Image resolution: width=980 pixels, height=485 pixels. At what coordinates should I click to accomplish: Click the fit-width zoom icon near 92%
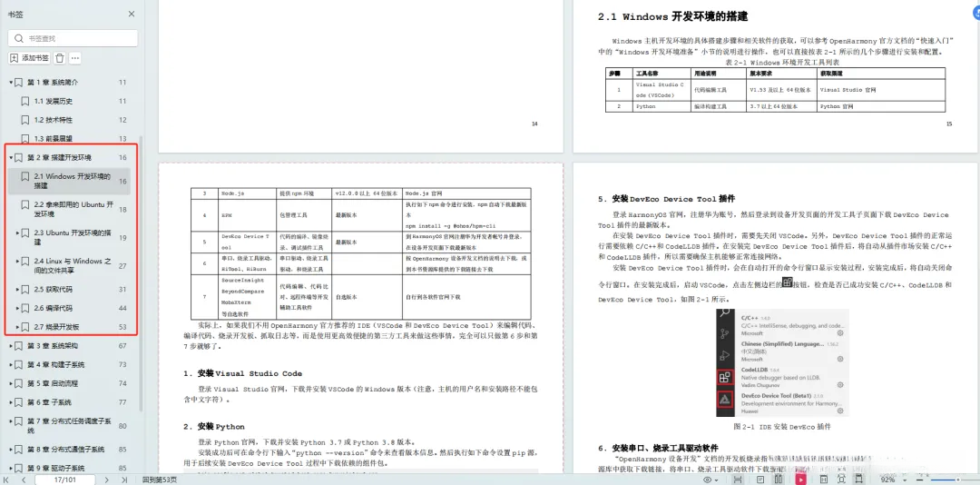coord(859,480)
